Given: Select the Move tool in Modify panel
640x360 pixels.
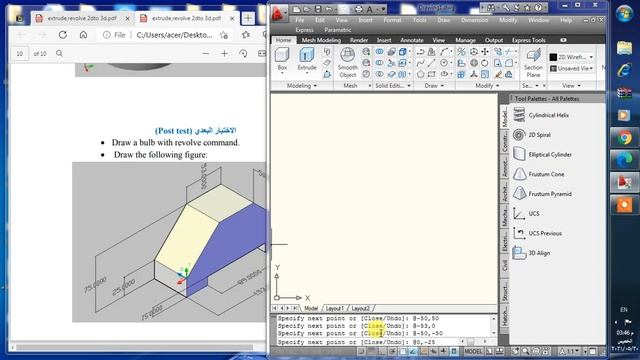Looking at the screenshot, I should pos(485,52).
